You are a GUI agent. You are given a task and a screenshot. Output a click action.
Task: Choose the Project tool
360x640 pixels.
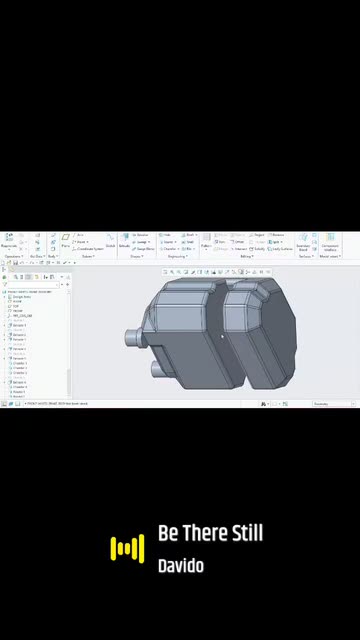point(257,235)
